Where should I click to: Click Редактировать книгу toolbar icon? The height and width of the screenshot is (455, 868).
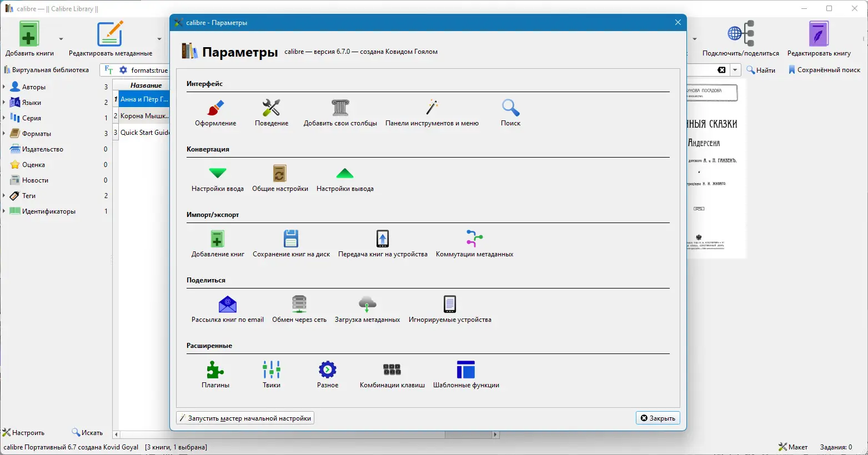point(819,39)
